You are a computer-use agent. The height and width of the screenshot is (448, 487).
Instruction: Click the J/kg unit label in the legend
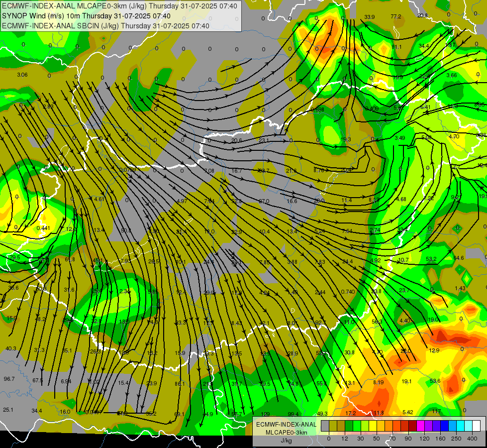[287, 441]
